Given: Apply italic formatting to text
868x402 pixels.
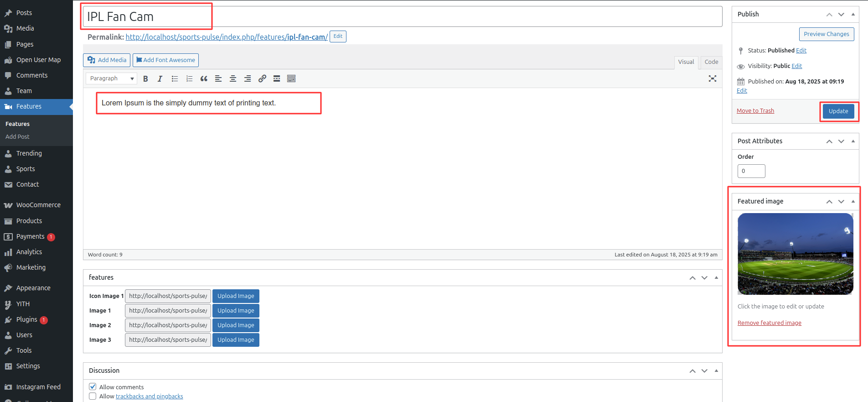Looking at the screenshot, I should click(160, 78).
